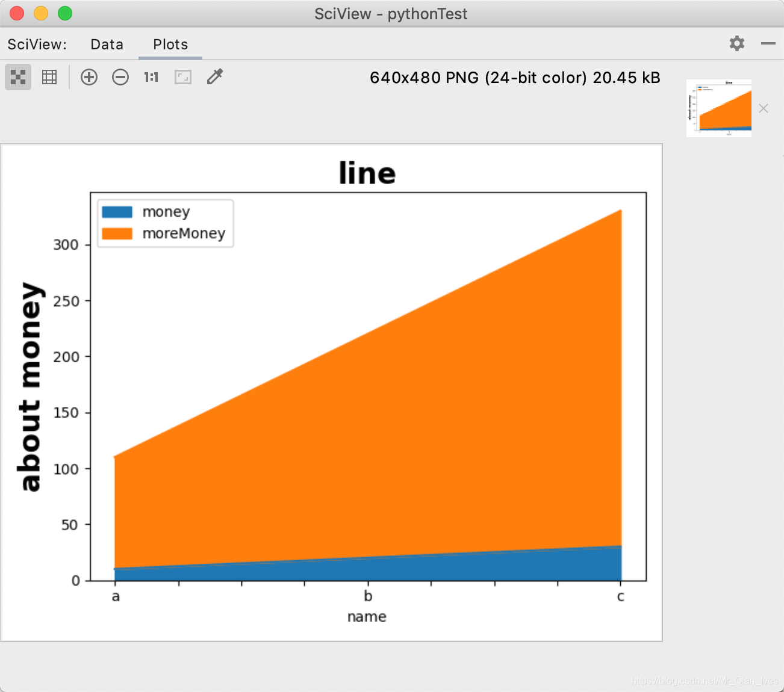784x692 pixels.
Task: Toggle the grid overlay icon
Action: coord(49,77)
